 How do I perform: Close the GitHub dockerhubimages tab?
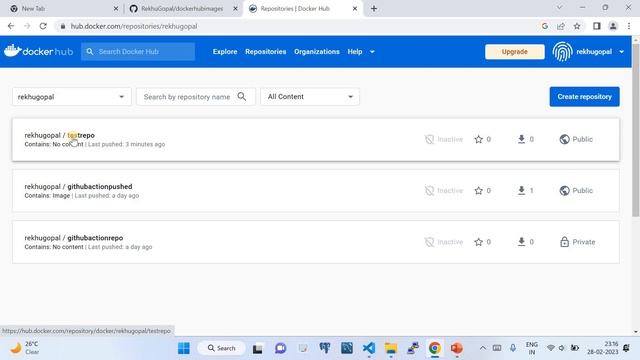tap(235, 9)
